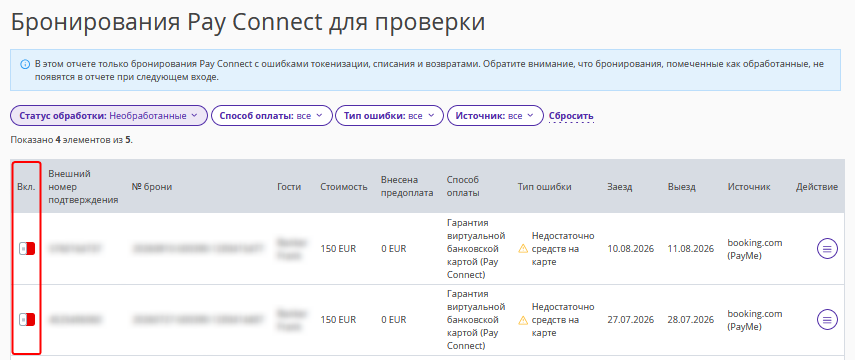The image size is (855, 360).
Task: Toggle the switch for the 10.08.2026 booking
Action: click(27, 249)
